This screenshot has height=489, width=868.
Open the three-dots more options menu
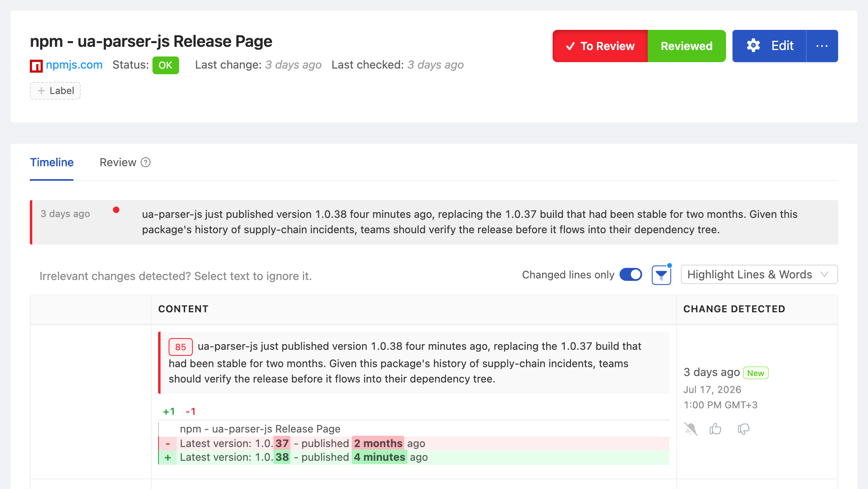click(x=822, y=46)
